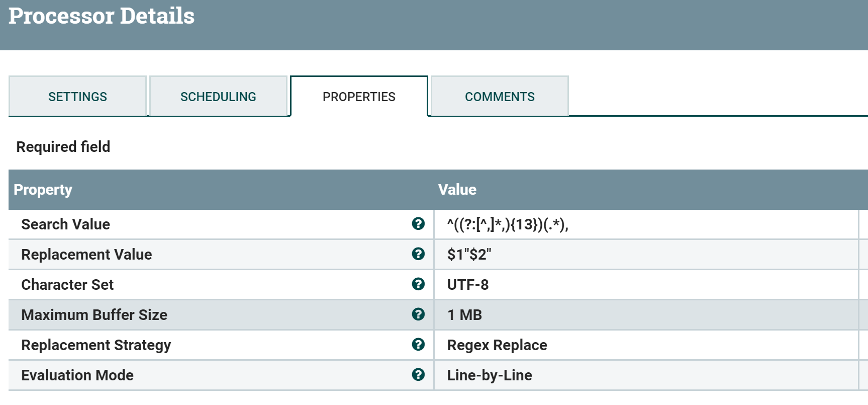The image size is (868, 405).
Task: Click the Value column header
Action: click(x=457, y=190)
